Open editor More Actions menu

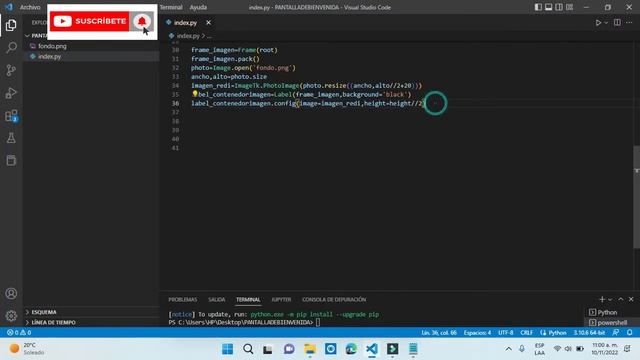629,22
